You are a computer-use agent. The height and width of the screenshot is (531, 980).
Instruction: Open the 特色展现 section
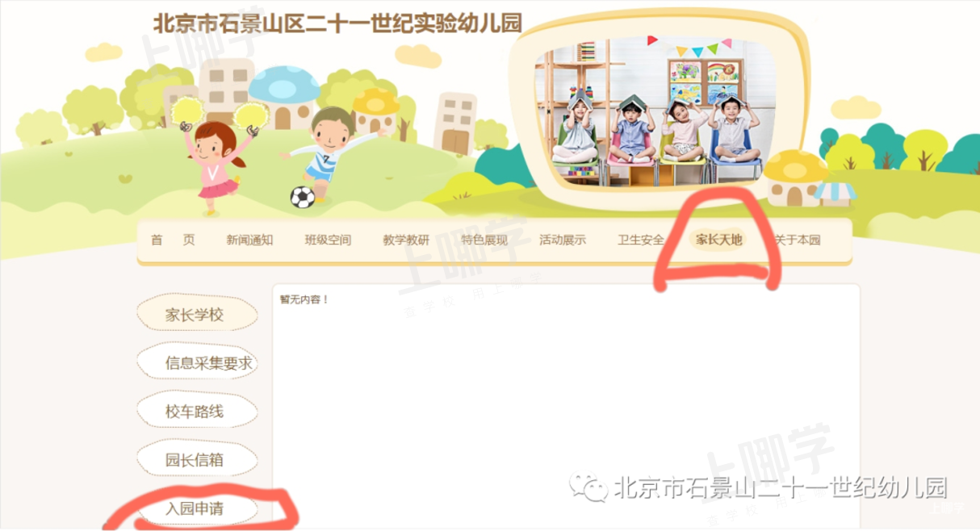484,240
